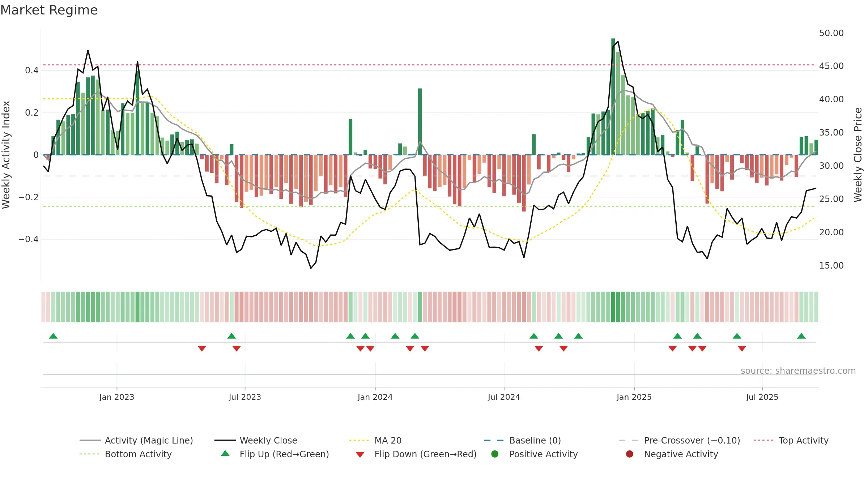Toggle the Flip Down (Green→Red) legend entry
The image size is (868, 488).
[x=416, y=454]
